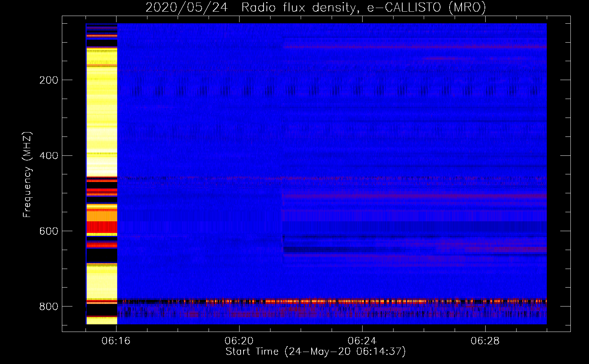
Task: Click the 06:20 time tick label
Action: [239, 341]
